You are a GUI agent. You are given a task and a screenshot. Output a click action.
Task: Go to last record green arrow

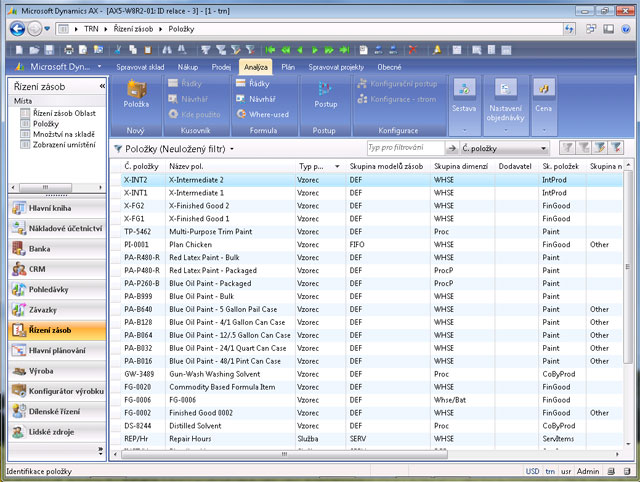(345, 50)
